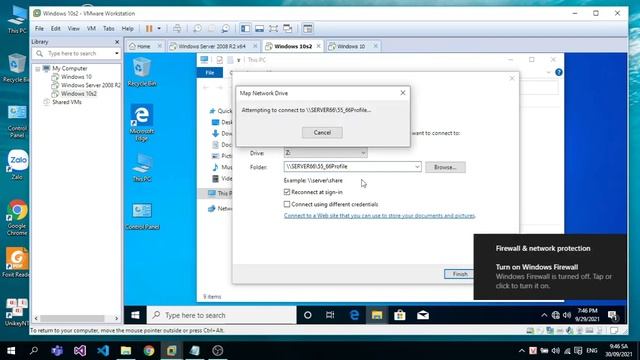Click the take snapshot toolbar icon
The width and height of the screenshot is (640, 360).
(197, 29)
